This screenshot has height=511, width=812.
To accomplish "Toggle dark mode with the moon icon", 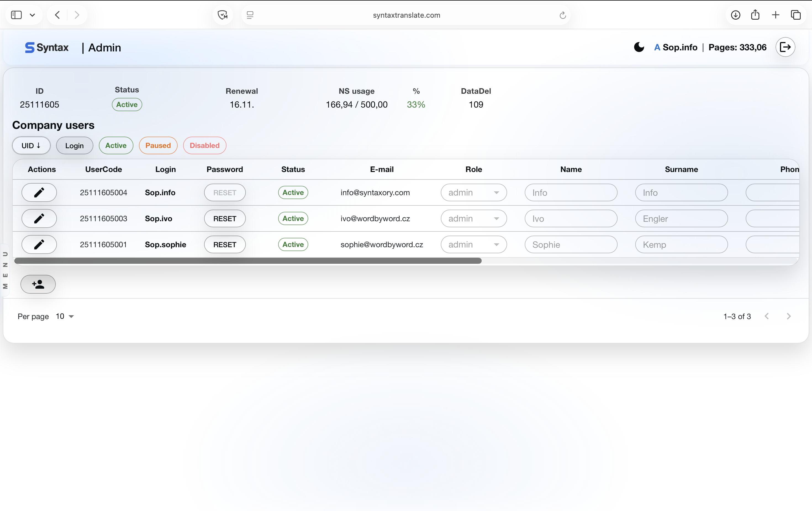I will (639, 47).
